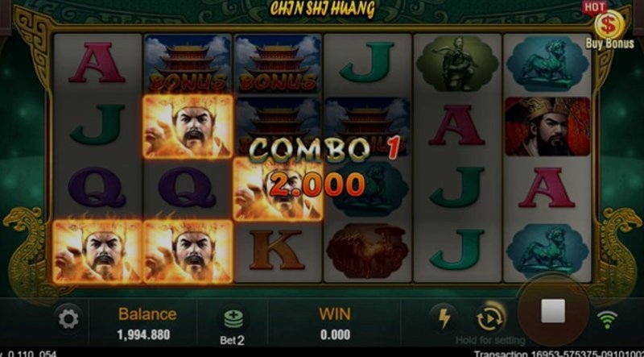Tap the kneeling archer statue symbol
This screenshot has width=644, height=357.
[457, 64]
